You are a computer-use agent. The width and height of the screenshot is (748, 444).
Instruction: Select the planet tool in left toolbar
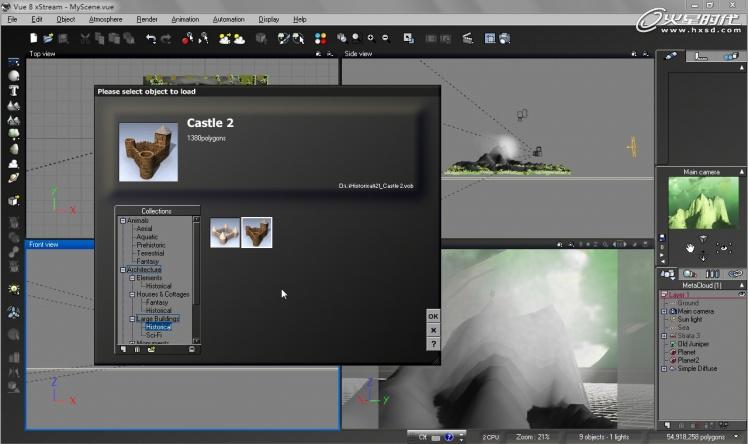click(x=14, y=178)
